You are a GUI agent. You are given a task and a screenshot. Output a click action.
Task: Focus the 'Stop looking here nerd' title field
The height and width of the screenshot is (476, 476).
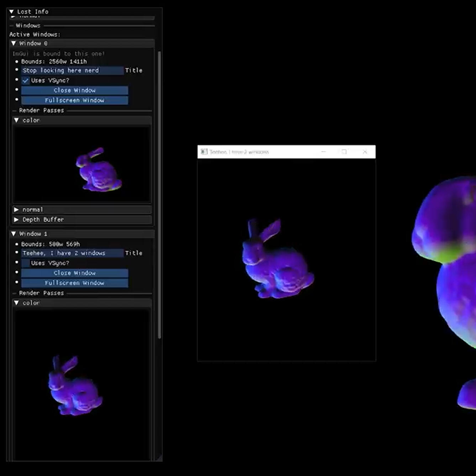tap(72, 70)
